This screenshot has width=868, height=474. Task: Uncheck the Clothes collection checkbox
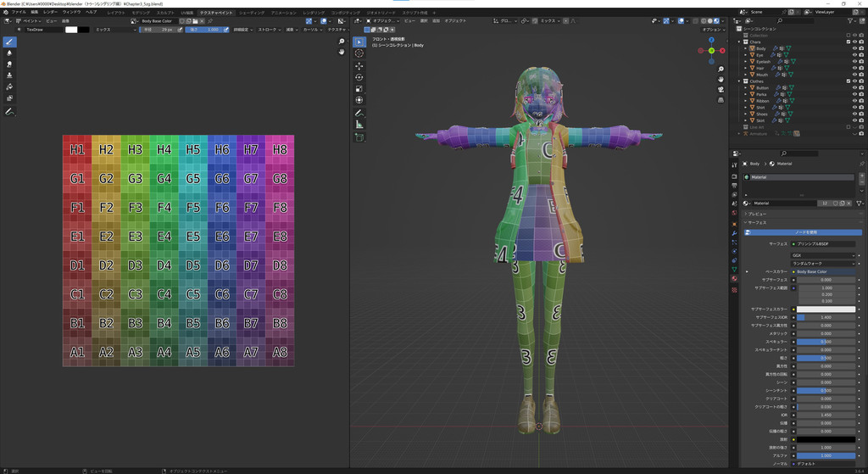[x=849, y=81]
